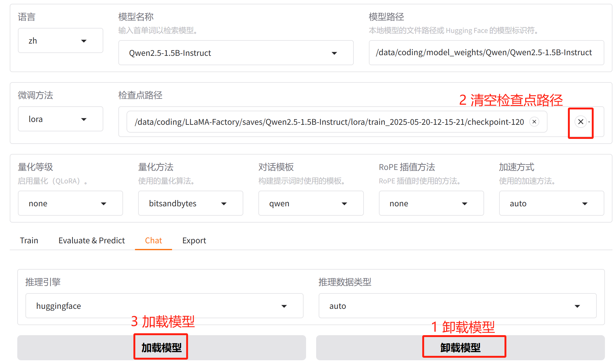Screen dimensions: 615x364
Task: Open the 微调方法 lora dropdown
Action: 60,119
